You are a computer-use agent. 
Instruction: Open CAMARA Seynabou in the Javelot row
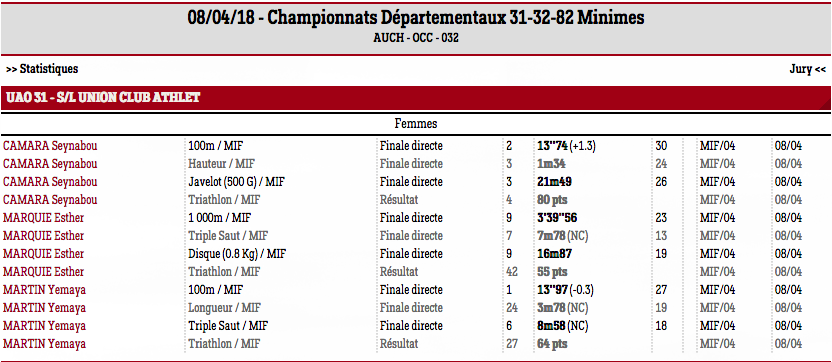pyautogui.click(x=50, y=182)
